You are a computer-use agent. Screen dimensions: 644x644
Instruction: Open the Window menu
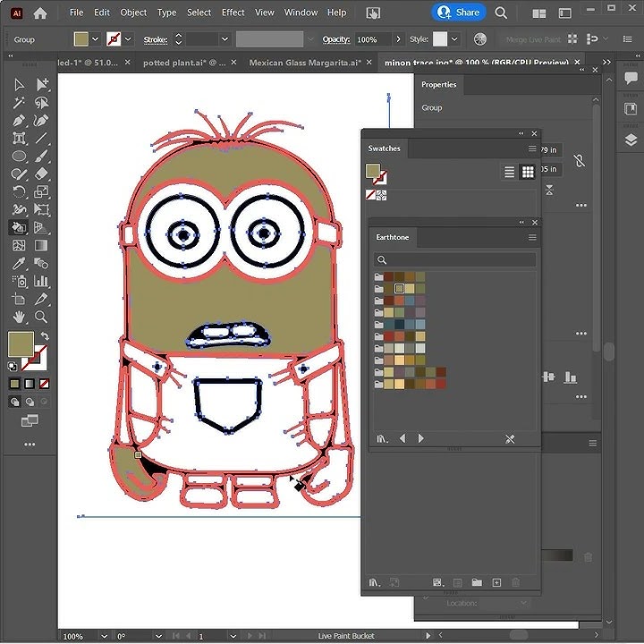pos(301,13)
